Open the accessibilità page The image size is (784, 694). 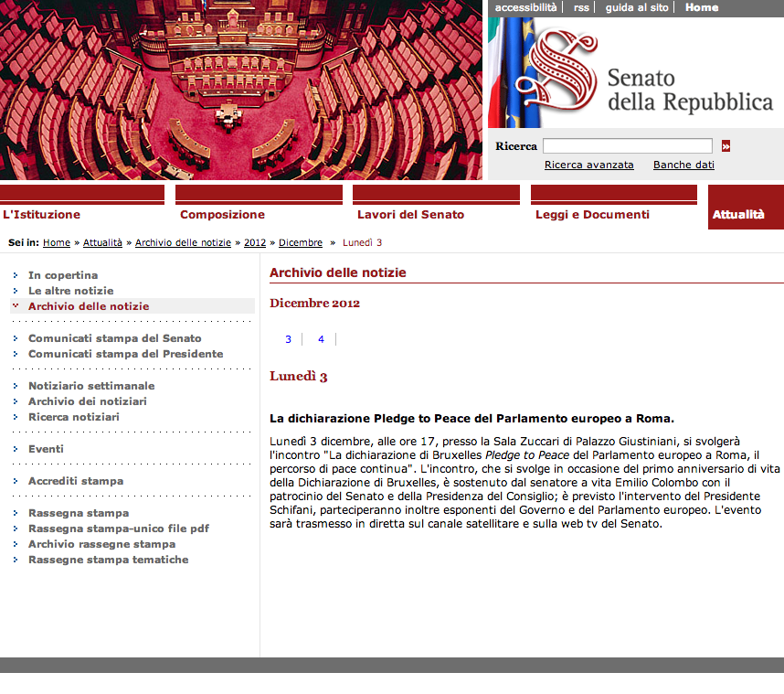[x=525, y=7]
